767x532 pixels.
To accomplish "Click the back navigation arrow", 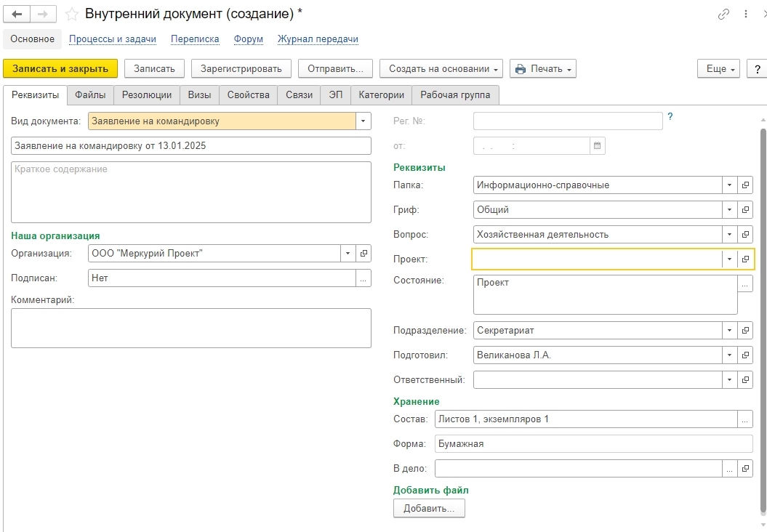I will [x=17, y=14].
